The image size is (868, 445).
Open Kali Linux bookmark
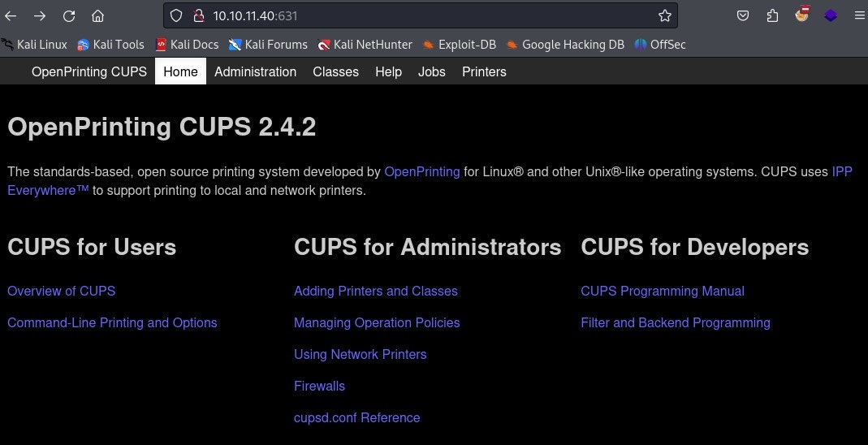point(34,45)
